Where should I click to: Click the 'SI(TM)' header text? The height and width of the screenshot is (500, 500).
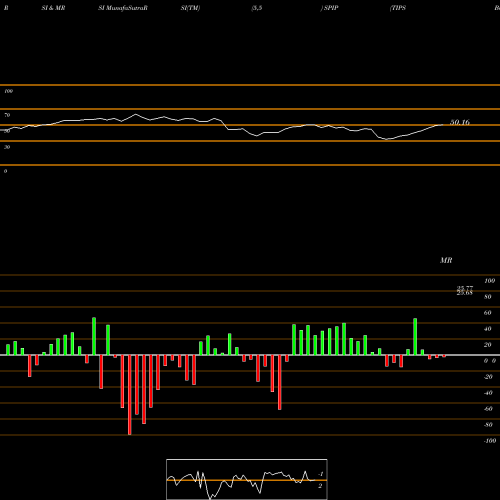click(190, 8)
